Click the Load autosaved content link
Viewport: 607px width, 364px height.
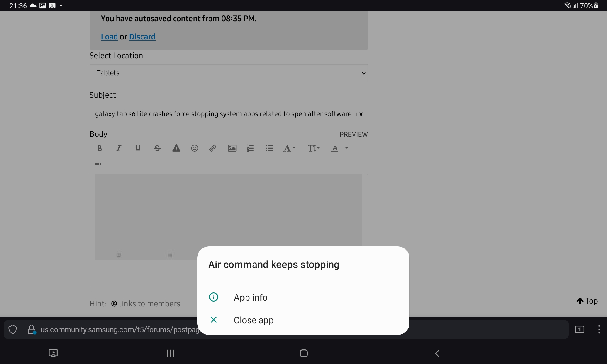pos(108,36)
